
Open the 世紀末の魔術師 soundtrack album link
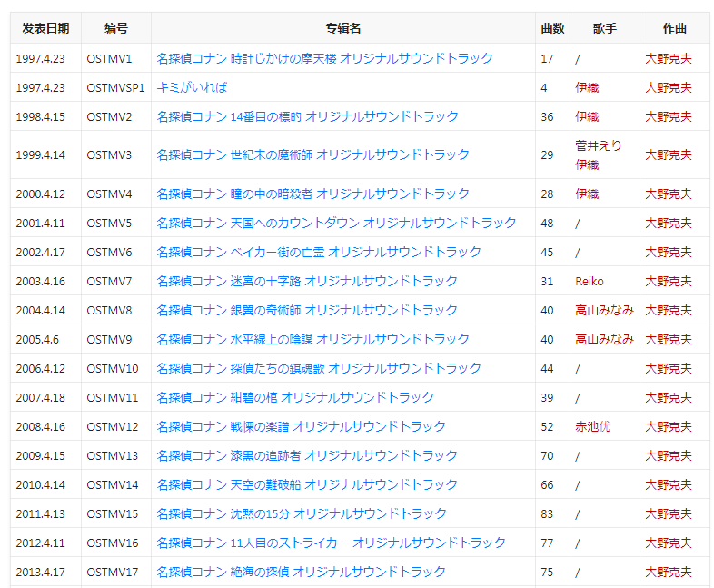tap(312, 154)
